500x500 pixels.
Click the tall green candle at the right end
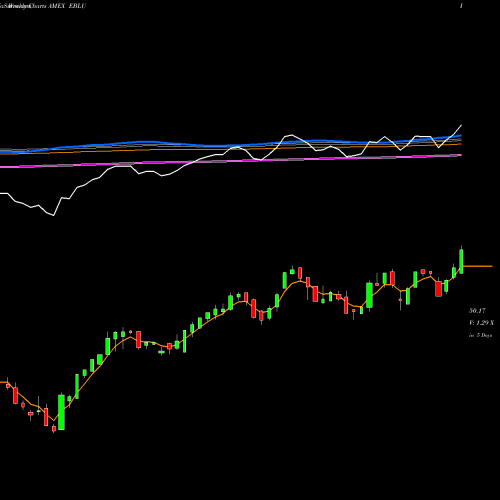[461, 261]
